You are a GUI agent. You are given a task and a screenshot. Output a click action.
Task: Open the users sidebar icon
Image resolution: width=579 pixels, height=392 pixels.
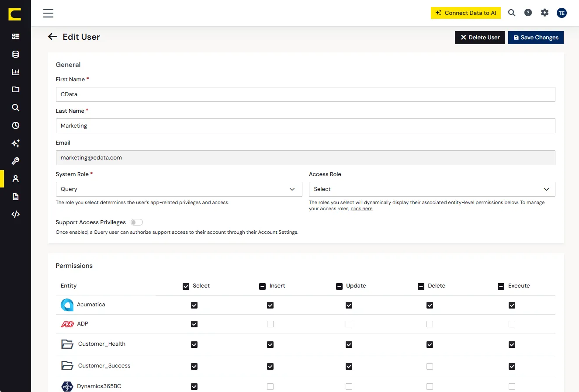(x=16, y=179)
